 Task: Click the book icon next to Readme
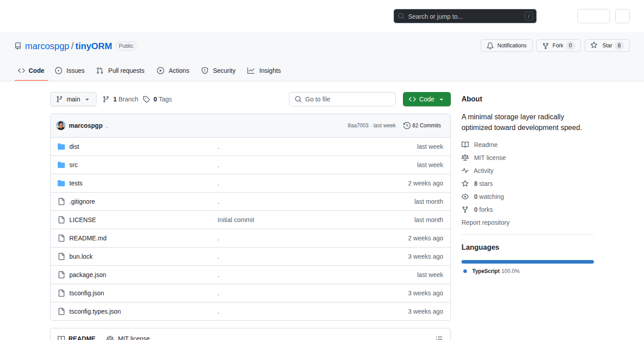click(x=465, y=145)
